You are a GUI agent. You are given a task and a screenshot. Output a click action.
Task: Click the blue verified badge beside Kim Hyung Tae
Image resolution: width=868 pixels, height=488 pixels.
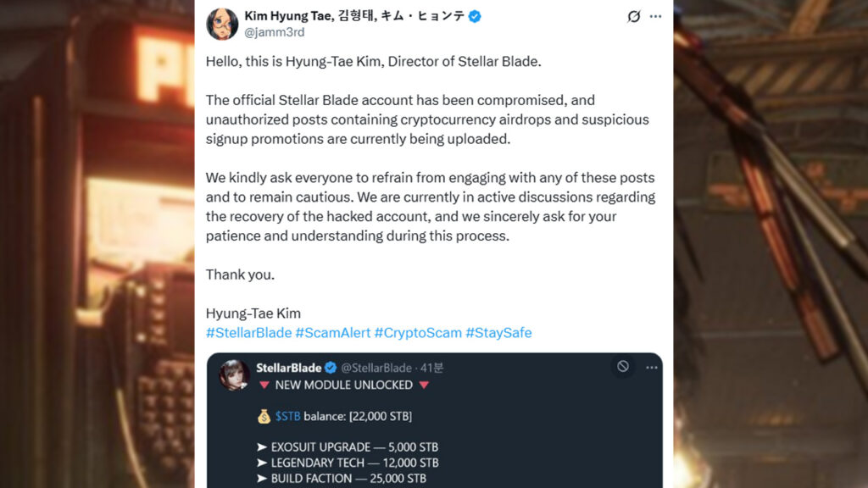click(x=475, y=16)
